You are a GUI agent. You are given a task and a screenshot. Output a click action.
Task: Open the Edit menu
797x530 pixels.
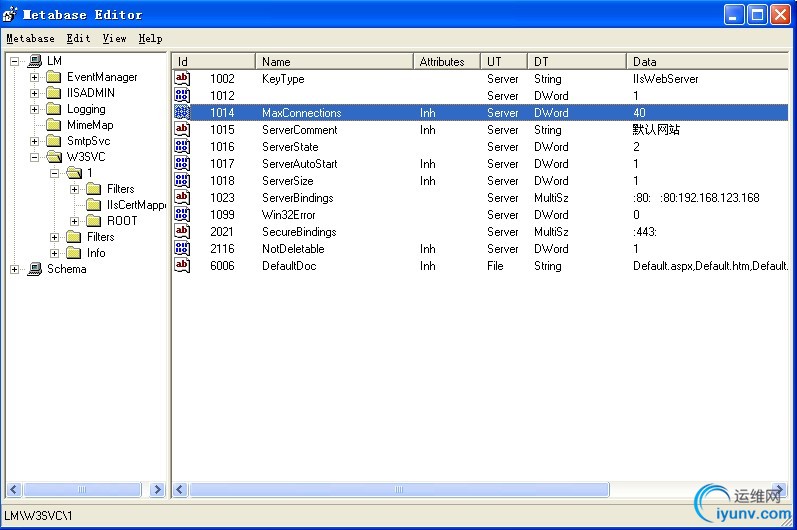[x=78, y=39]
